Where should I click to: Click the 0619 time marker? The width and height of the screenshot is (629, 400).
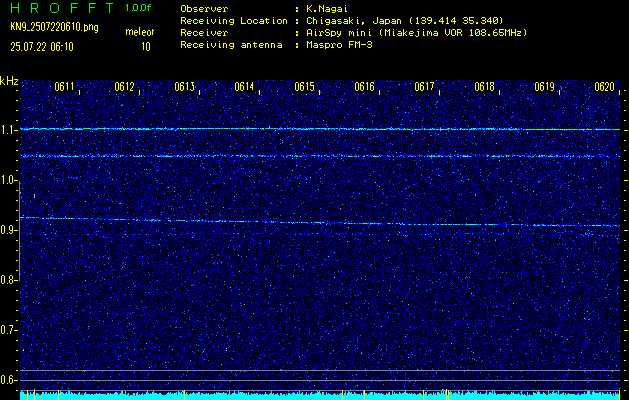click(544, 87)
